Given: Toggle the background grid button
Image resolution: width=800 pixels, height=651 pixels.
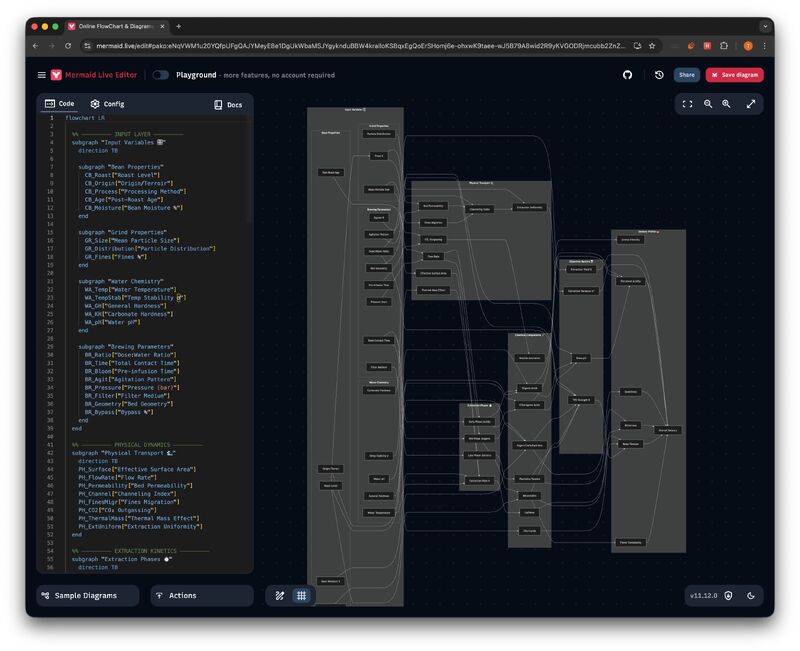Looking at the screenshot, I should coord(301,595).
